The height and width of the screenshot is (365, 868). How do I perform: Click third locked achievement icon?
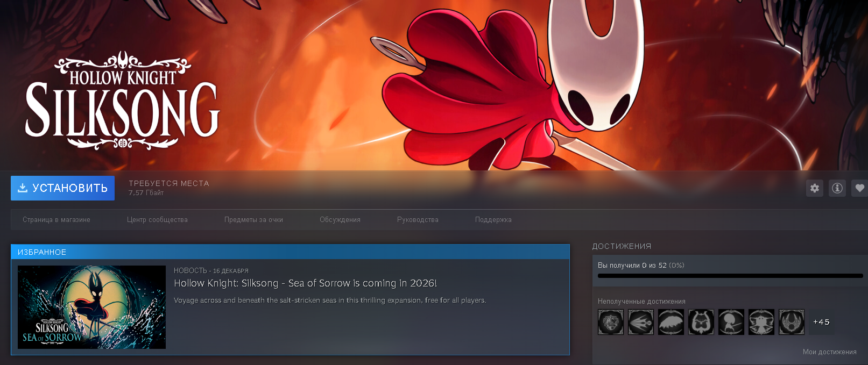[671, 322]
